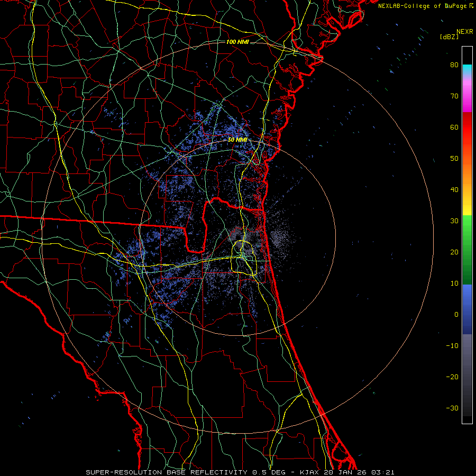Click the blue band on the dBZ color scale
This screenshot has width=476, height=476.
click(467, 309)
